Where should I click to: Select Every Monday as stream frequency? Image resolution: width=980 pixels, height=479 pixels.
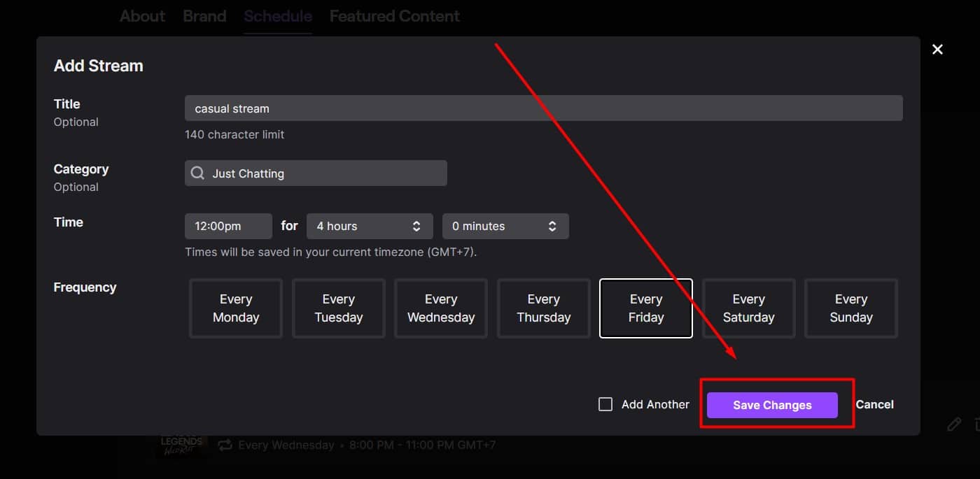pyautogui.click(x=235, y=308)
